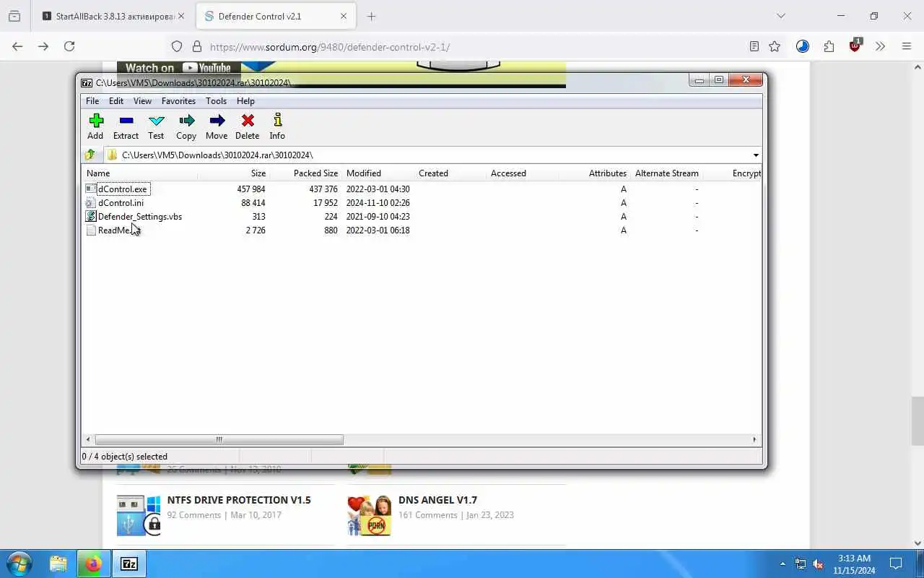The width and height of the screenshot is (924, 578).
Task: Click the Copy toolbar icon
Action: pos(186,126)
